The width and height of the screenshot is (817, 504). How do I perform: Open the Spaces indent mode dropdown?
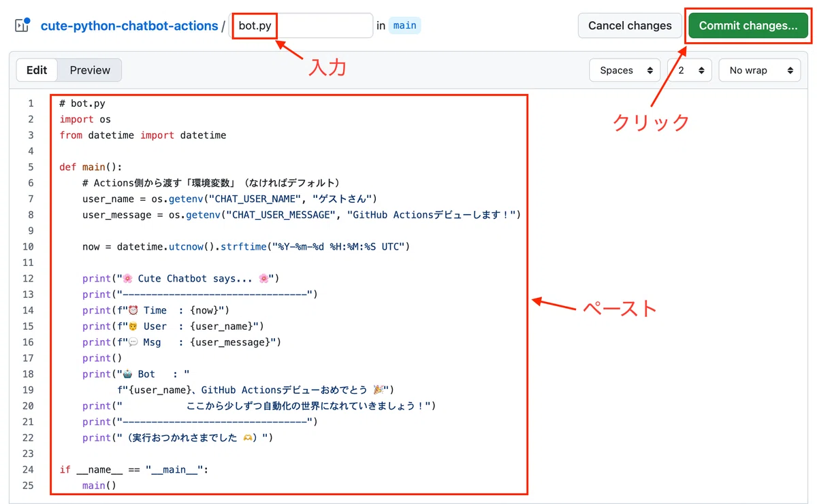click(x=624, y=70)
